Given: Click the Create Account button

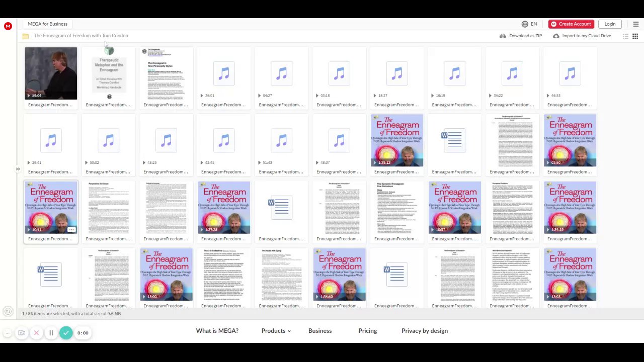Looking at the screenshot, I should 571,24.
